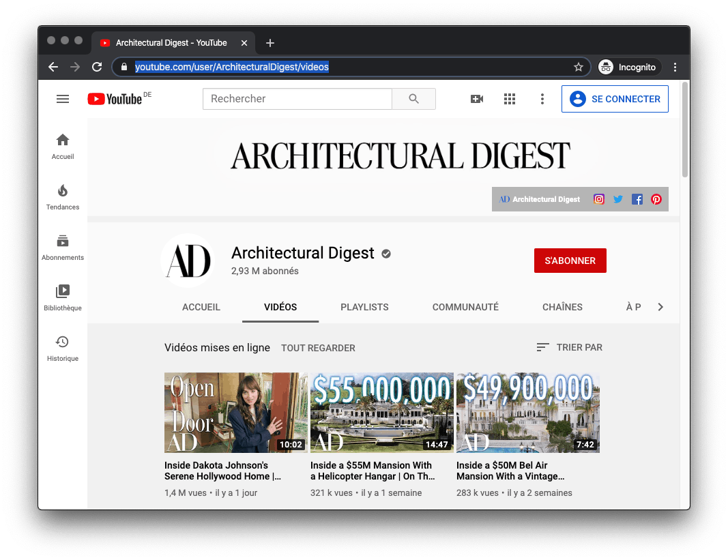Open the partially visible À P tab

(633, 307)
